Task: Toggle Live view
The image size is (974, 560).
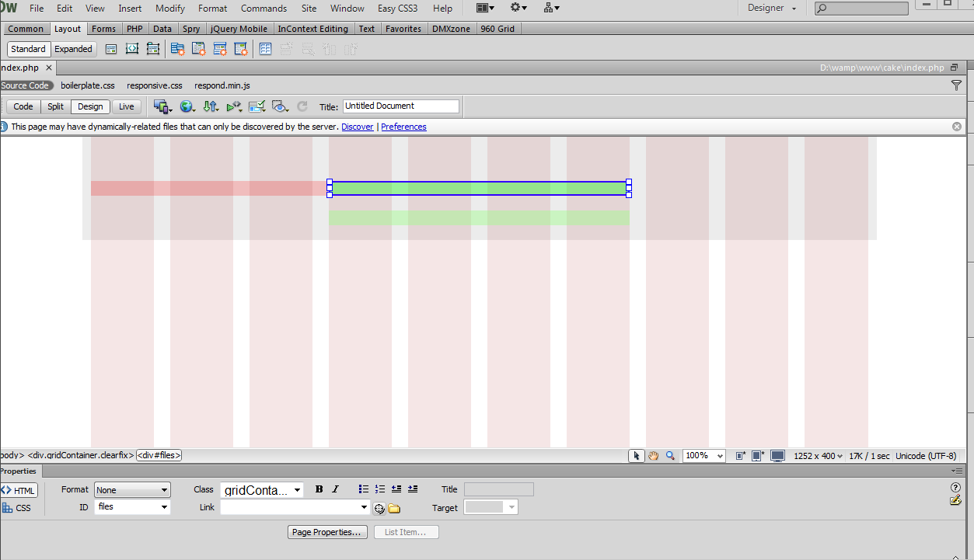Action: tap(126, 106)
